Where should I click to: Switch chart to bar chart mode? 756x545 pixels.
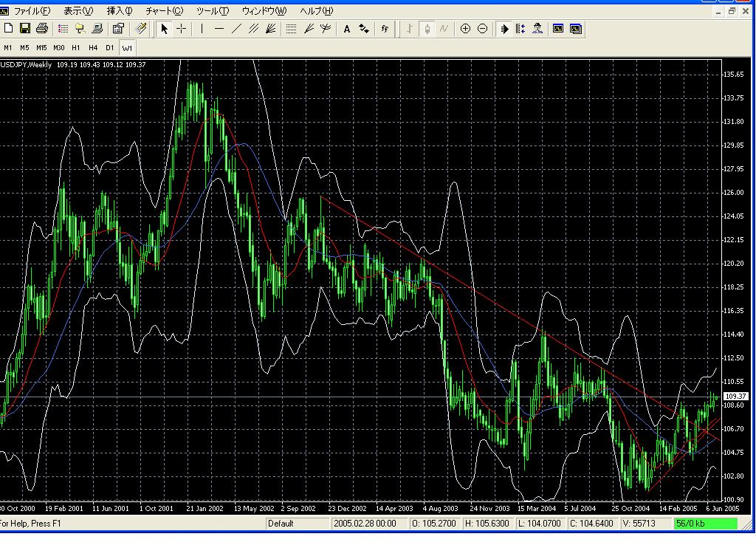pyautogui.click(x=409, y=29)
